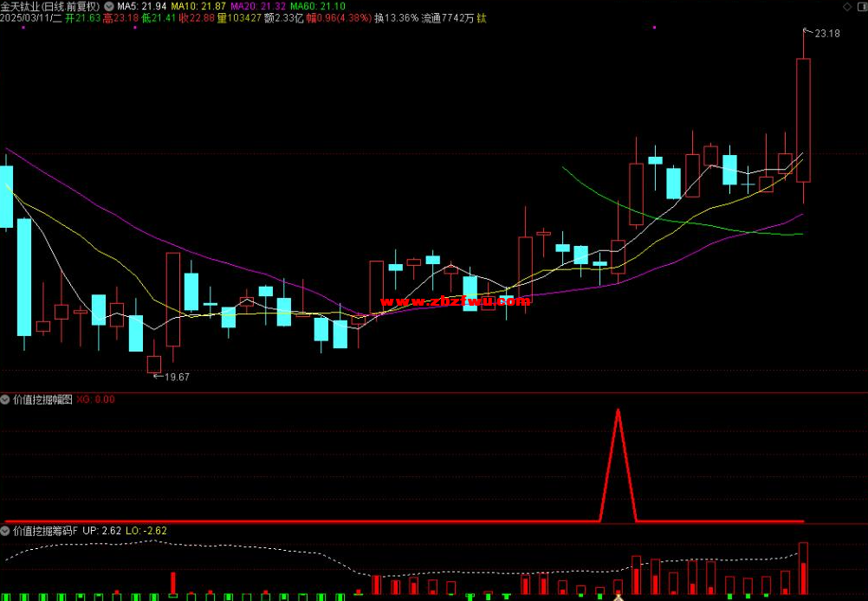Image resolution: width=868 pixels, height=601 pixels.
Task: Select the MA5: 21.94 moving average label
Action: tap(143, 7)
